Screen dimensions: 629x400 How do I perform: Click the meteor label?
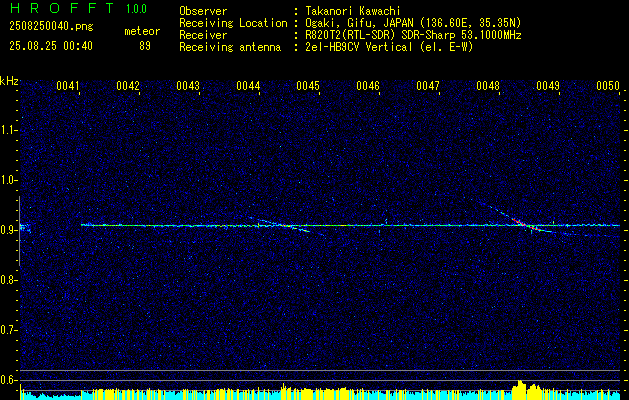[142, 31]
